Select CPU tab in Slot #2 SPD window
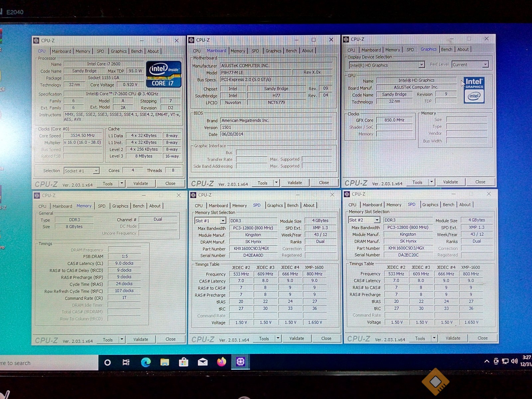Viewport: 532px width, 399px height. point(352,205)
